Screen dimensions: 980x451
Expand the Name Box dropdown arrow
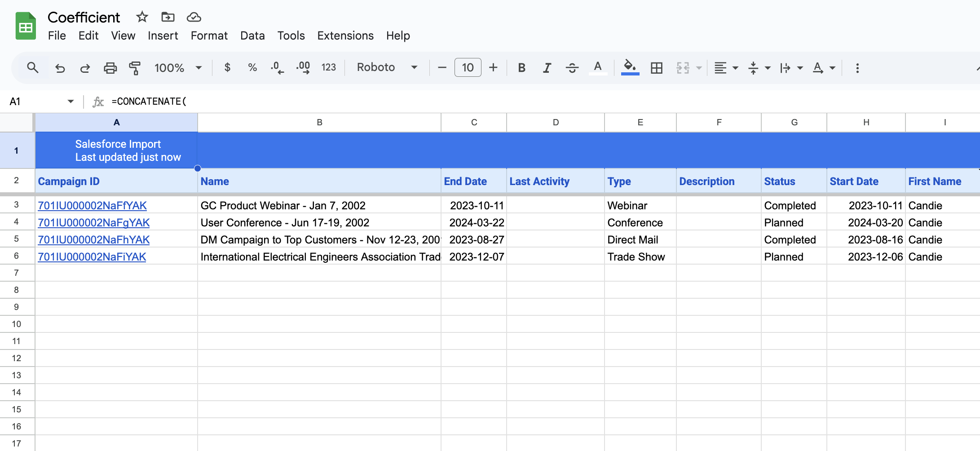[x=71, y=102]
